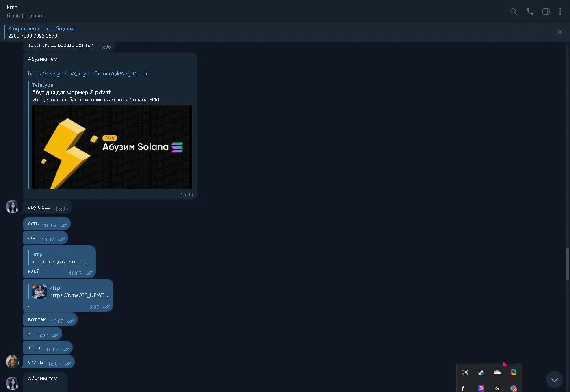Click the colorful ring tray icon
The height and width of the screenshot is (392, 570).
pos(514,372)
